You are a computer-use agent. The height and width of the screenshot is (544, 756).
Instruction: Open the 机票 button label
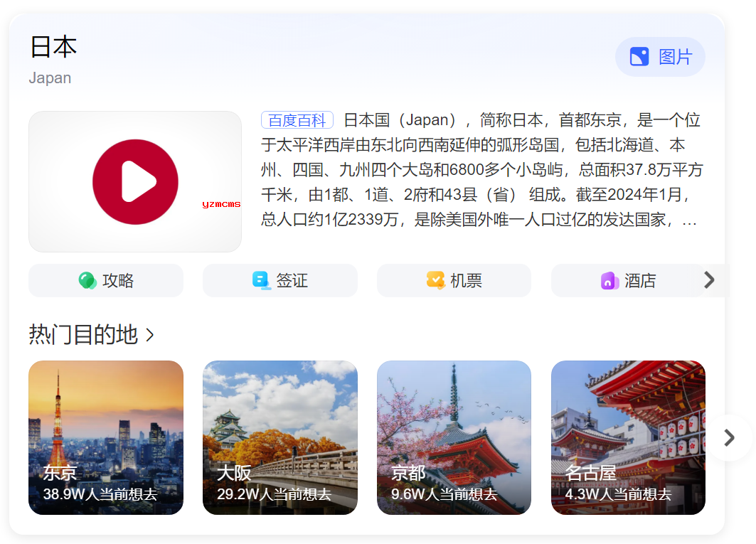point(466,281)
